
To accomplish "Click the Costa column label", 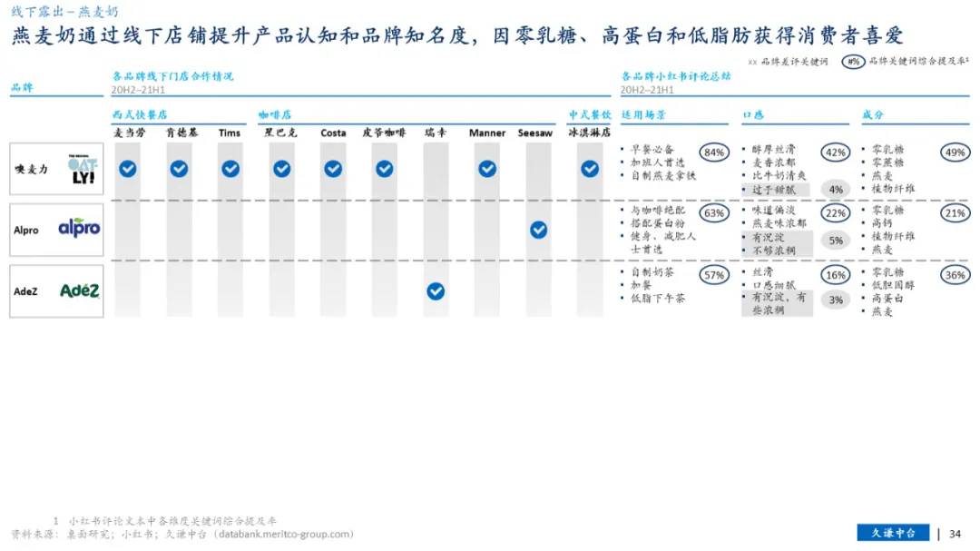I will point(333,133).
